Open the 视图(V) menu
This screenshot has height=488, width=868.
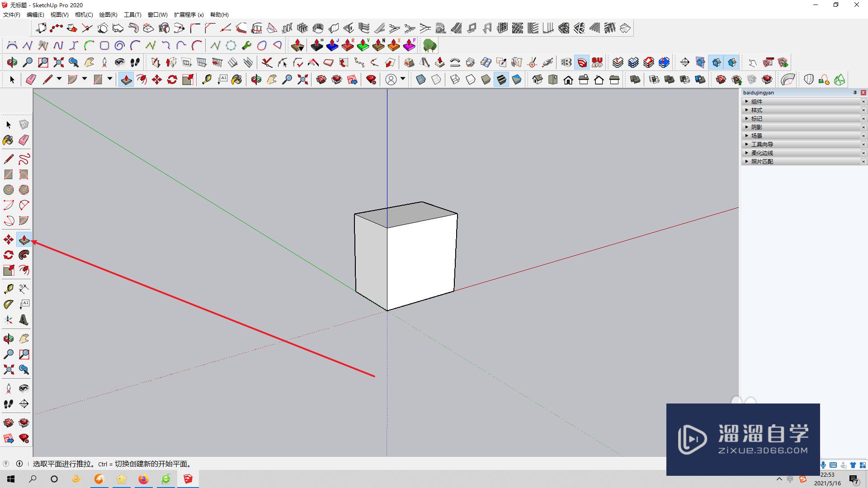point(59,15)
